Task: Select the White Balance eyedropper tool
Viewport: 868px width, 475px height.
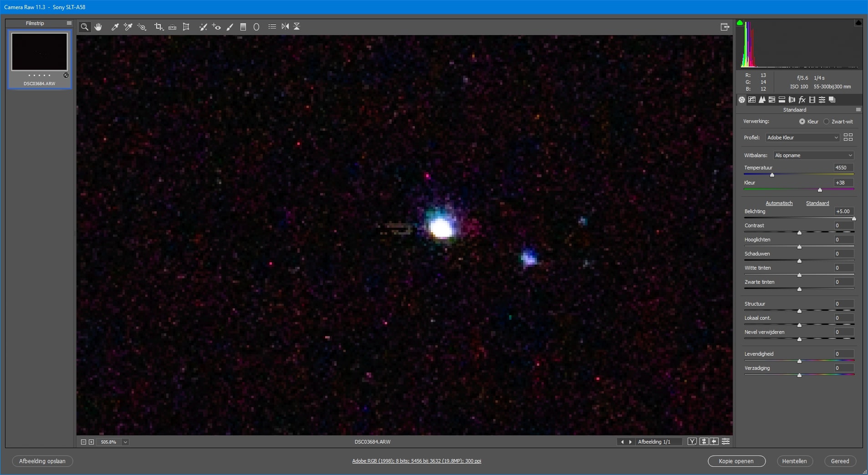Action: click(115, 27)
